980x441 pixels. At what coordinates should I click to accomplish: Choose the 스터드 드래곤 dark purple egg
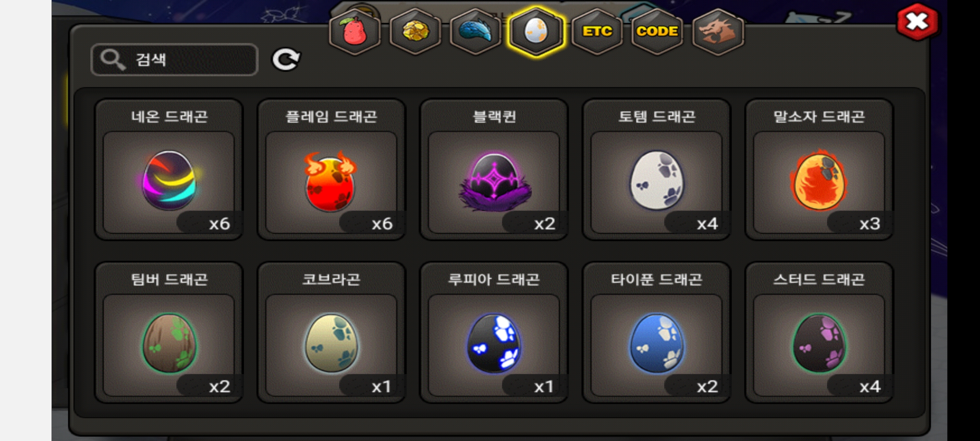(819, 332)
